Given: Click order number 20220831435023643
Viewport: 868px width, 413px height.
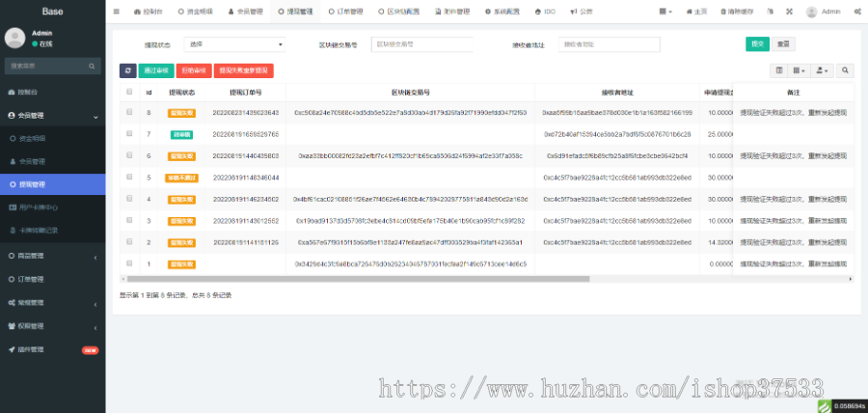Looking at the screenshot, I should pyautogui.click(x=246, y=112).
